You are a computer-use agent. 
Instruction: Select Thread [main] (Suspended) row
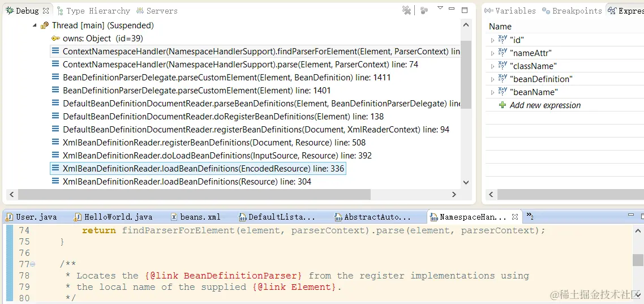click(102, 25)
